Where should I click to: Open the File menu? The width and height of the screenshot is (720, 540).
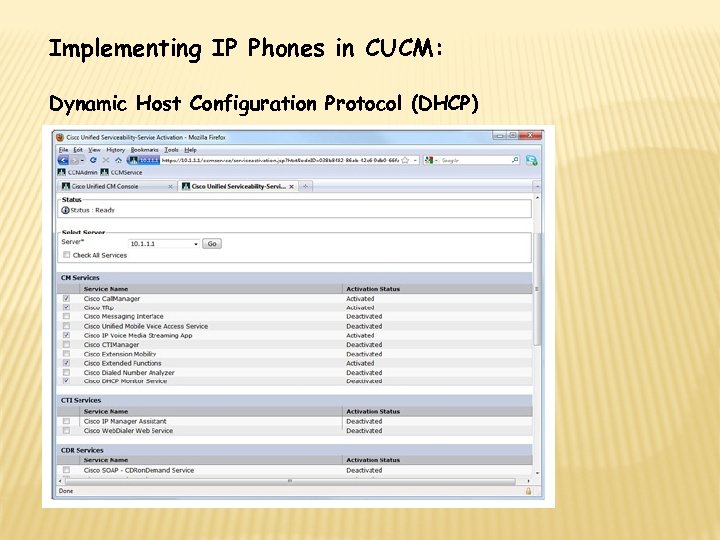(63, 150)
